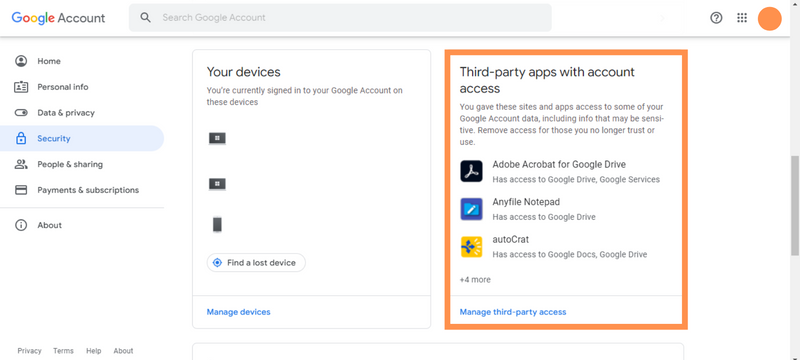Image resolution: width=800 pixels, height=360 pixels.
Task: Select the phone device icon
Action: coord(217,225)
